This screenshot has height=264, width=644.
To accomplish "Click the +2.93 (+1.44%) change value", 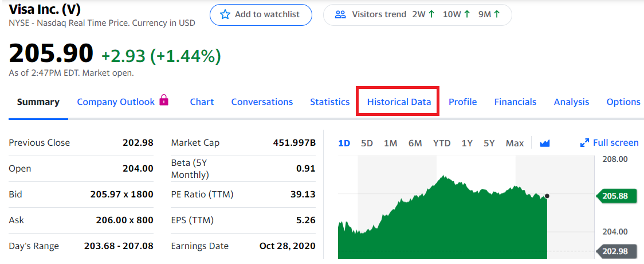I will (162, 56).
